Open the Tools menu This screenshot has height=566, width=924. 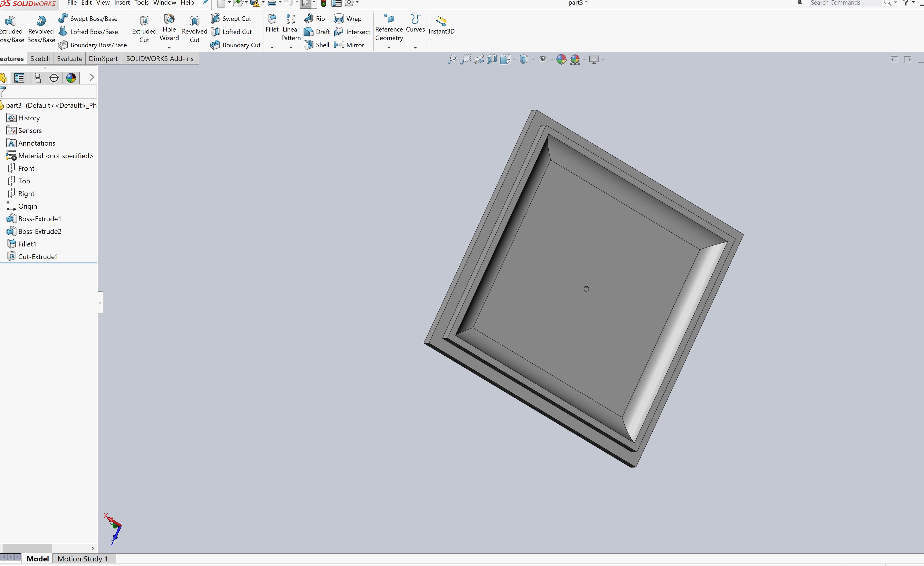[x=141, y=3]
